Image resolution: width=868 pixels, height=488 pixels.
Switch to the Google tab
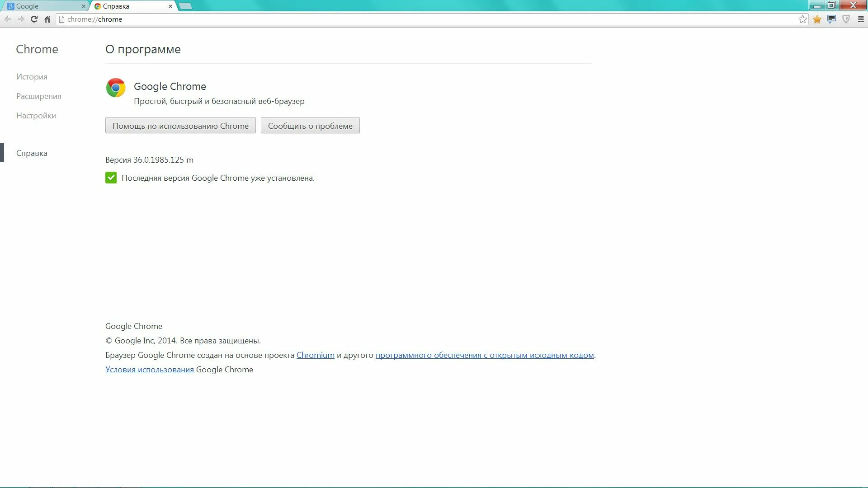tap(41, 6)
